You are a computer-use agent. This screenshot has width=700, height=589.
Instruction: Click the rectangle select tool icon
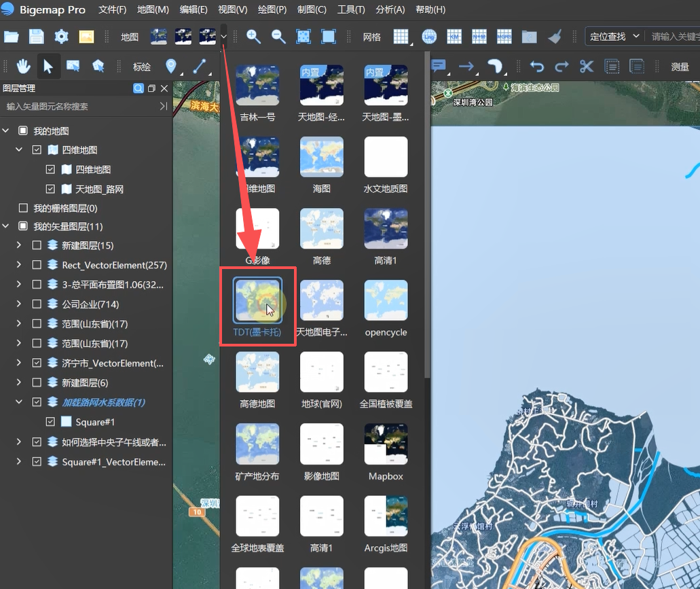[73, 67]
